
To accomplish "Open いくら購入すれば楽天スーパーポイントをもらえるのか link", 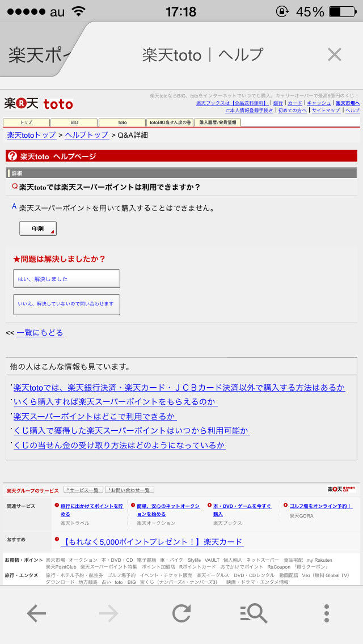I will click(116, 402).
